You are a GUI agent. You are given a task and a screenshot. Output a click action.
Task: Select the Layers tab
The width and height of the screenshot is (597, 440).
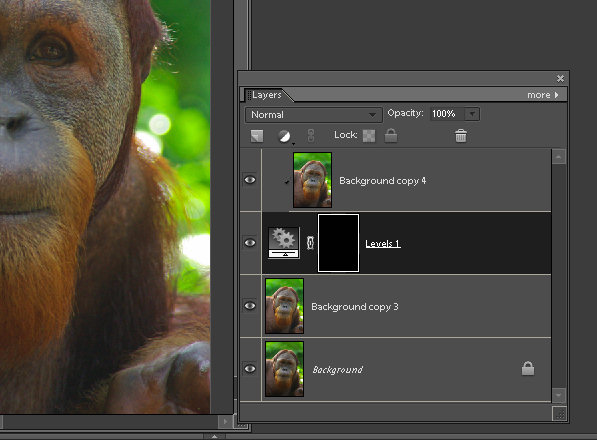pos(267,95)
